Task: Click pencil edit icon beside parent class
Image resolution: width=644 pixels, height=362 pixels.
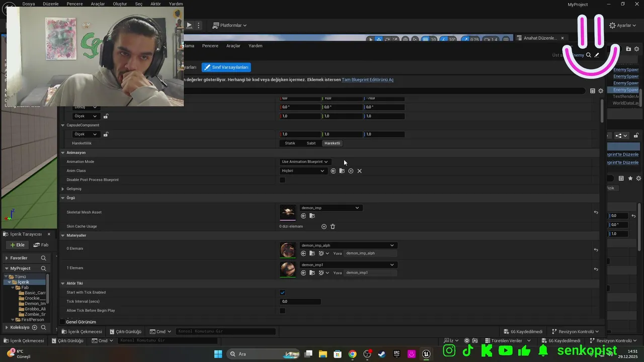Action: [x=597, y=55]
